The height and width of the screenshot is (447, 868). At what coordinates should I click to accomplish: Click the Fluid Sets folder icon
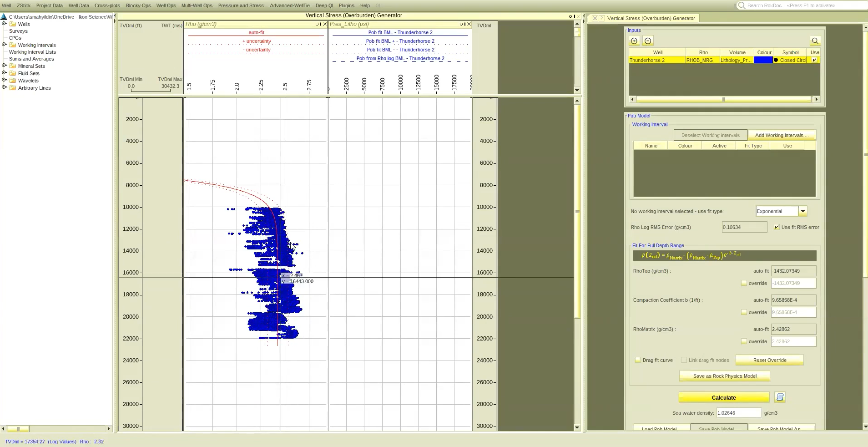point(13,73)
